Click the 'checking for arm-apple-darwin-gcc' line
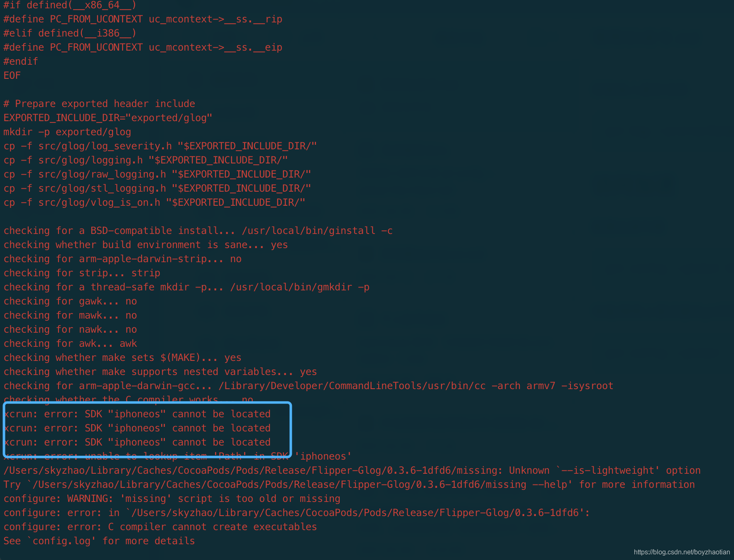This screenshot has width=734, height=560. click(x=308, y=386)
